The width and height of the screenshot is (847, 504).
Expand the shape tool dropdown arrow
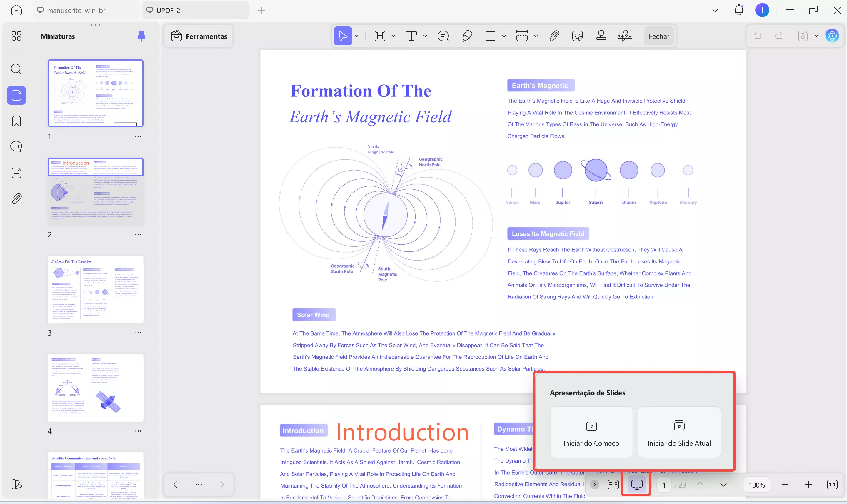[504, 36]
